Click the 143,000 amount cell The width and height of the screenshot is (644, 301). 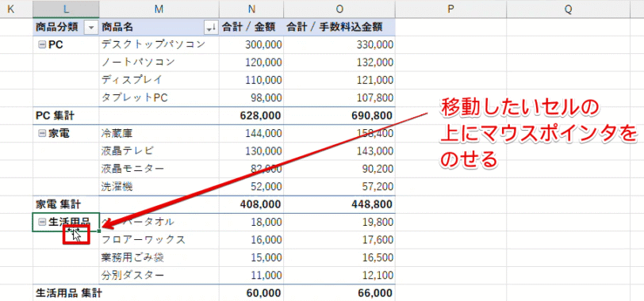click(339, 151)
